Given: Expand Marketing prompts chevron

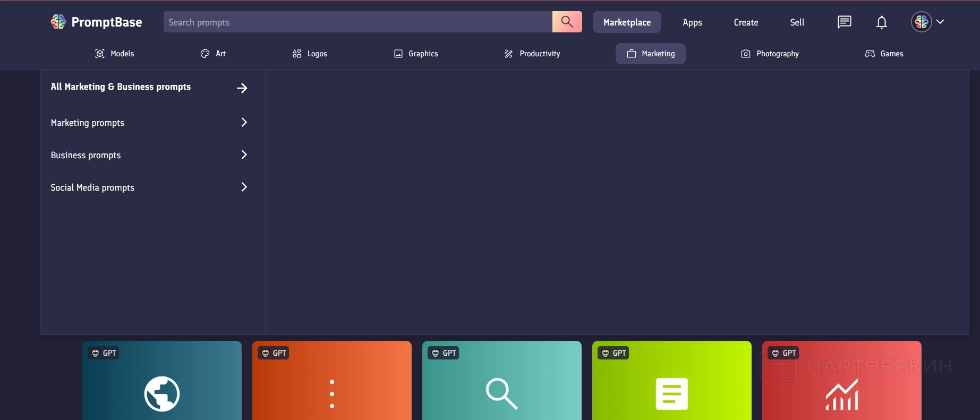Looking at the screenshot, I should point(244,122).
